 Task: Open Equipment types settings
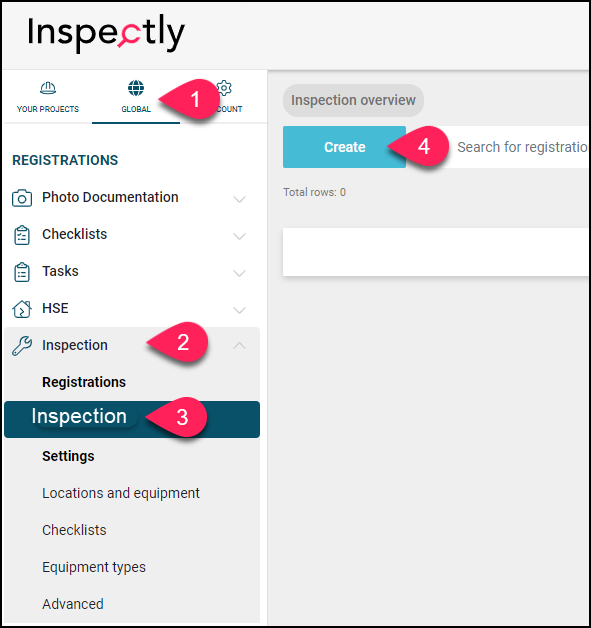pos(94,567)
